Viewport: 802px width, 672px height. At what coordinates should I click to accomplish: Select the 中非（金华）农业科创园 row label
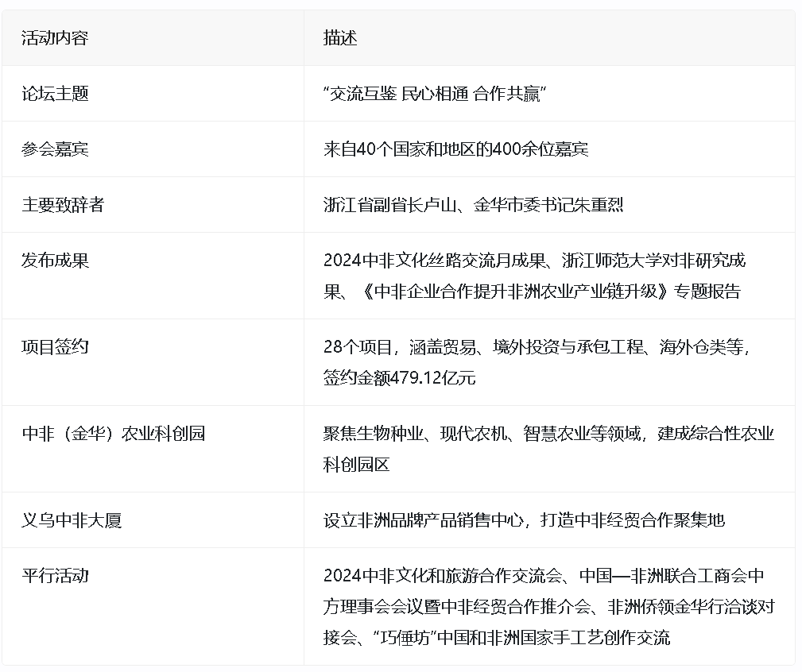coord(113,434)
